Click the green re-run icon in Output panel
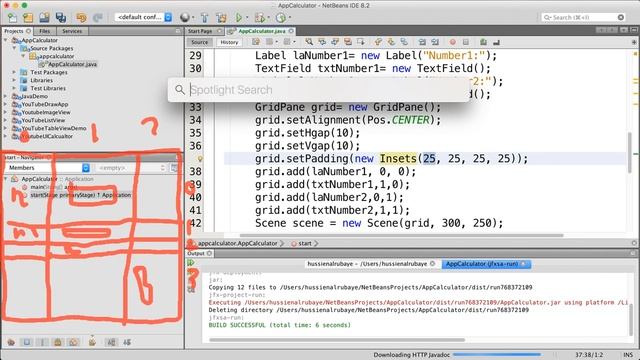 191,262
